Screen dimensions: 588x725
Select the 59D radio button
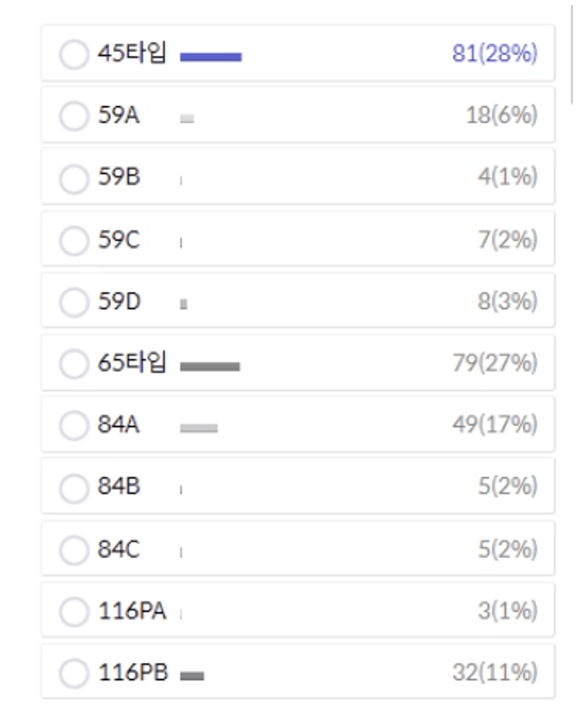click(74, 302)
